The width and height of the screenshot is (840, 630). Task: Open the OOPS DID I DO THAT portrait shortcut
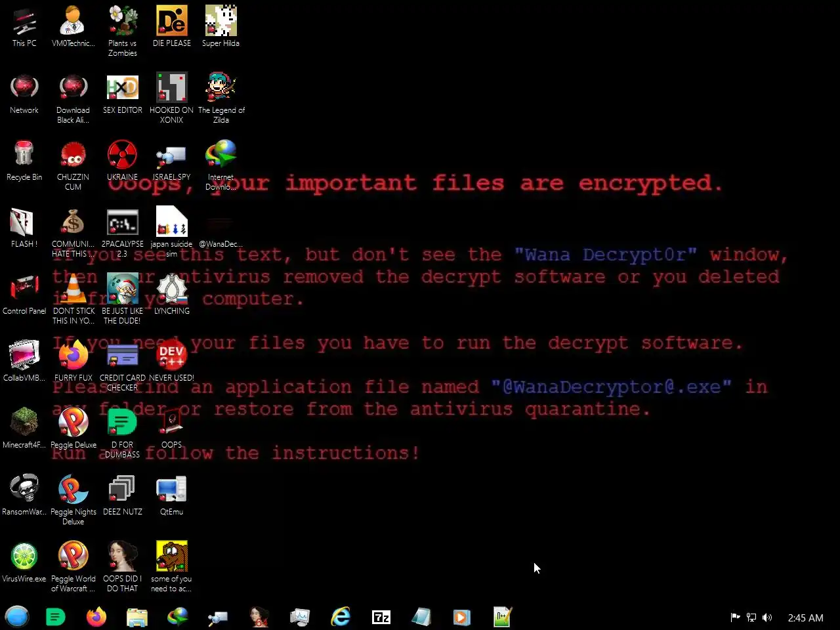(x=122, y=566)
